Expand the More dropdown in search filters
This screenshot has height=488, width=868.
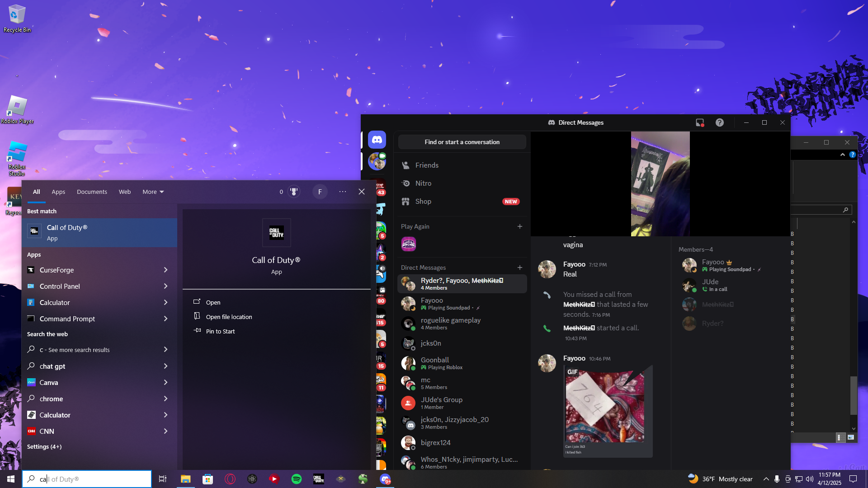(153, 192)
